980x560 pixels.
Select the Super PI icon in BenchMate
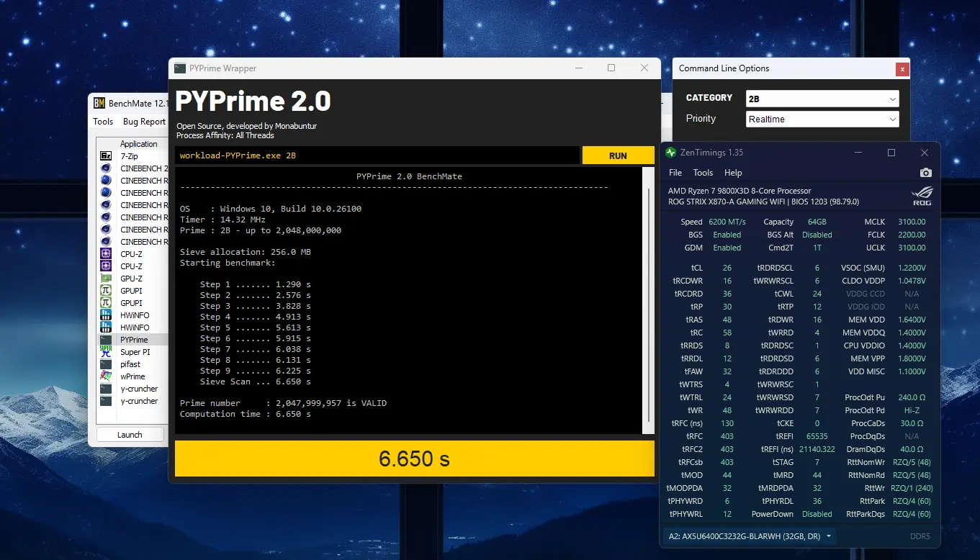[106, 352]
